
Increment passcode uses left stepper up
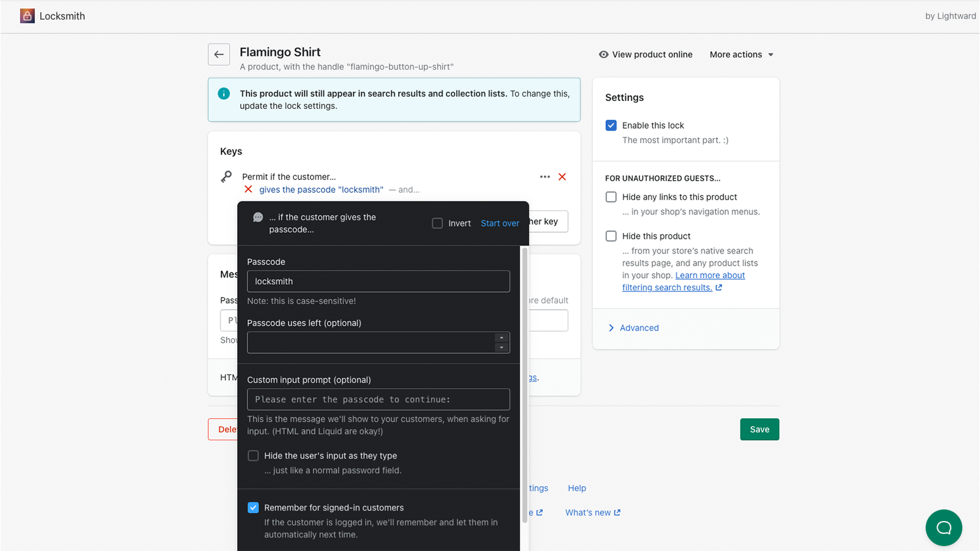pyautogui.click(x=502, y=338)
